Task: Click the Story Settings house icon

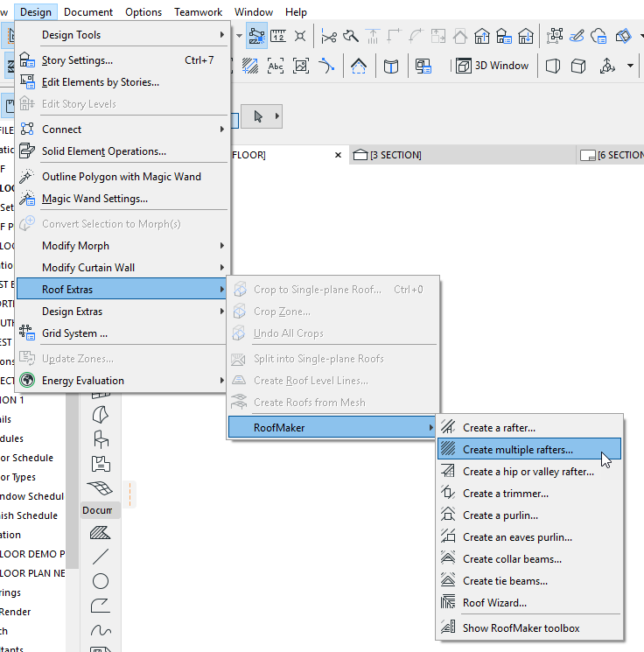Action: (27, 60)
